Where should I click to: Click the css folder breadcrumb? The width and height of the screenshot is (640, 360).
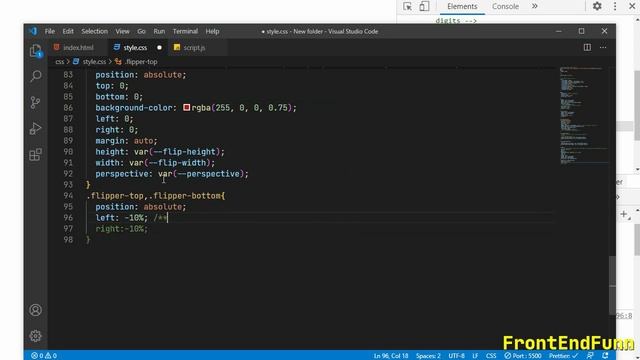click(60, 62)
